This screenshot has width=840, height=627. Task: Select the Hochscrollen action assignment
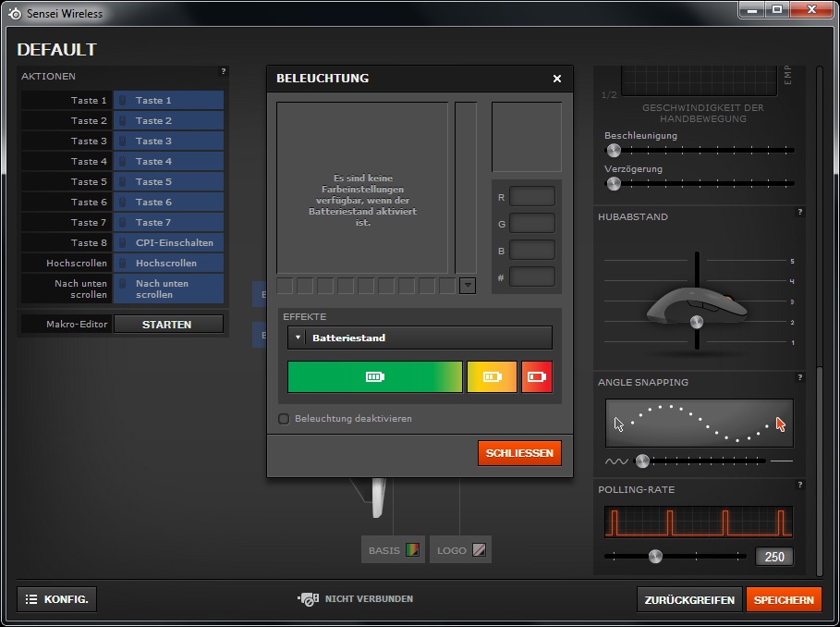pyautogui.click(x=168, y=264)
